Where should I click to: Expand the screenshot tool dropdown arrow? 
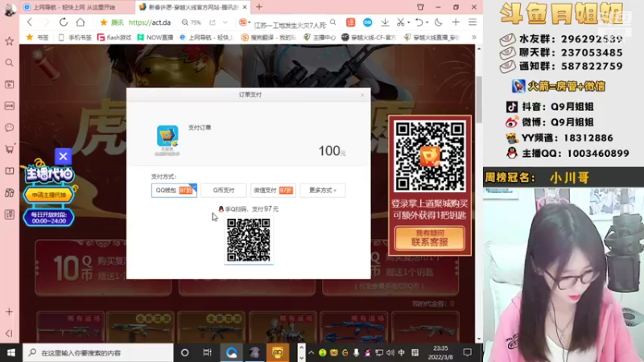click(x=409, y=23)
